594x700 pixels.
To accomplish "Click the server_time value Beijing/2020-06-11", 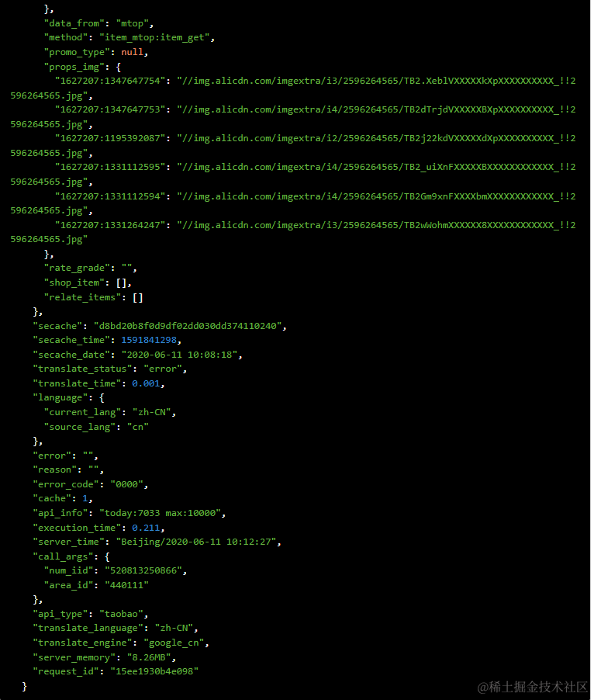I will 198,542.
